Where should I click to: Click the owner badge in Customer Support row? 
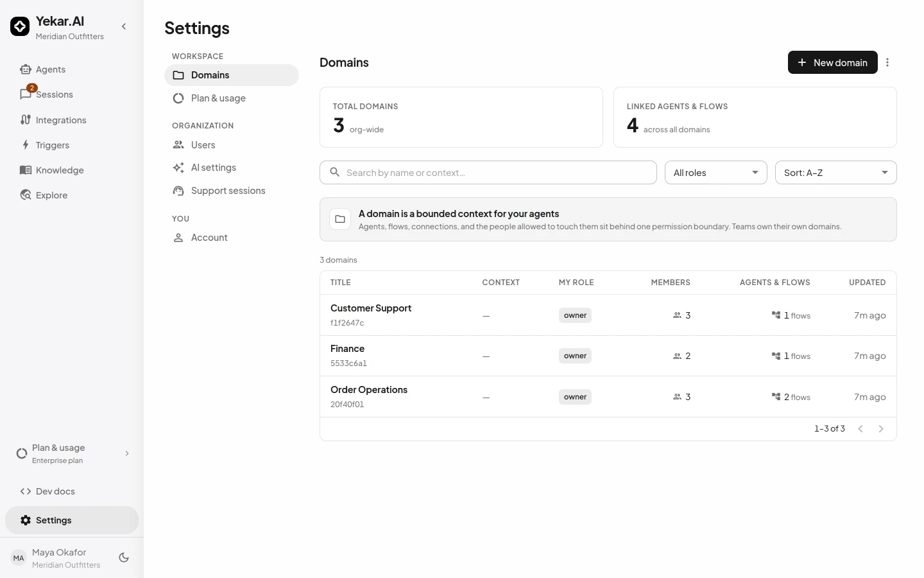pos(575,315)
